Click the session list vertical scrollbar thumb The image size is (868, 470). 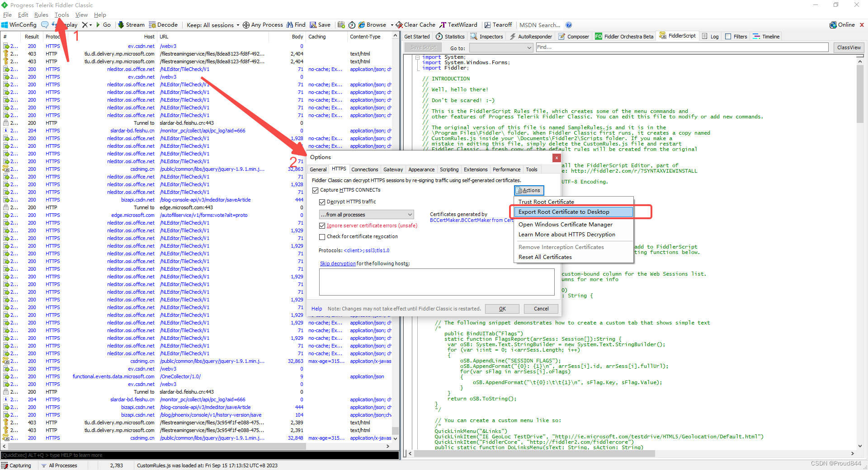[395, 431]
